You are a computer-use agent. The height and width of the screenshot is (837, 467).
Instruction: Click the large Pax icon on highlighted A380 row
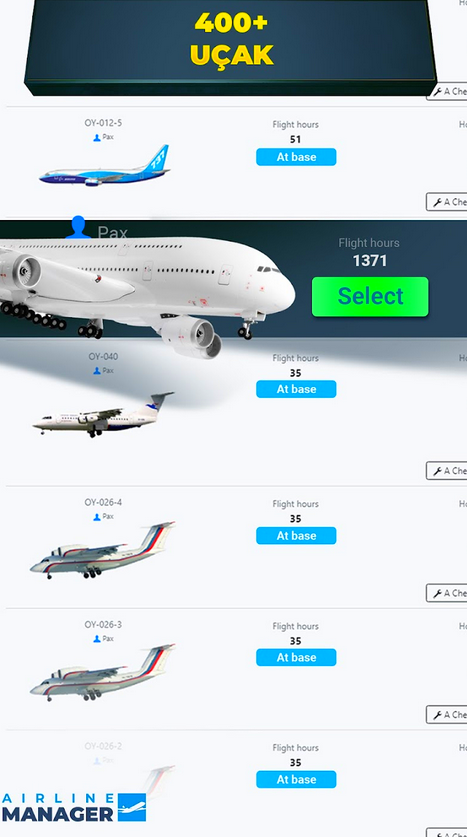click(x=78, y=227)
